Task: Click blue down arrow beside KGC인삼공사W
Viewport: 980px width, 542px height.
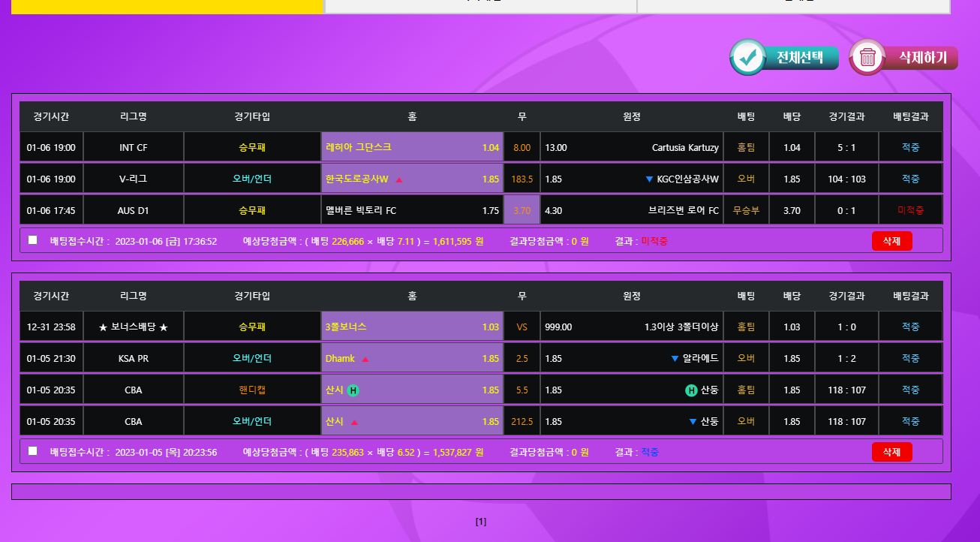Action: (x=649, y=179)
